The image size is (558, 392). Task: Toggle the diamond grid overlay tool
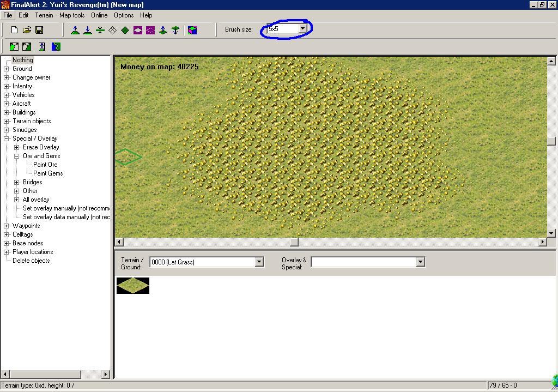click(x=113, y=30)
